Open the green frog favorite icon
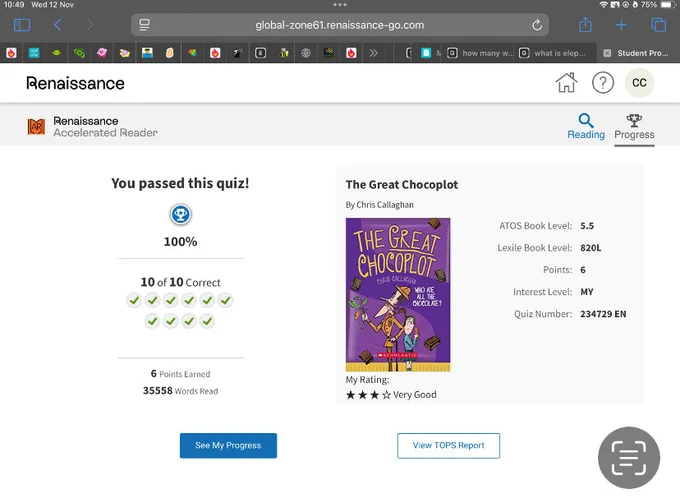The image size is (680, 503). [56, 53]
